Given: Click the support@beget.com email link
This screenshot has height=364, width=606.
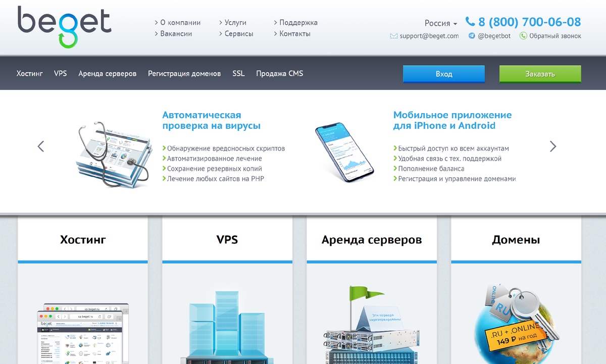Looking at the screenshot, I should pyautogui.click(x=429, y=36).
